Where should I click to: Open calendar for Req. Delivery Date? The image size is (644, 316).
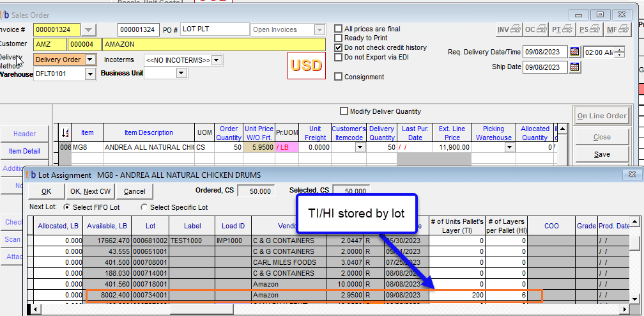point(574,52)
